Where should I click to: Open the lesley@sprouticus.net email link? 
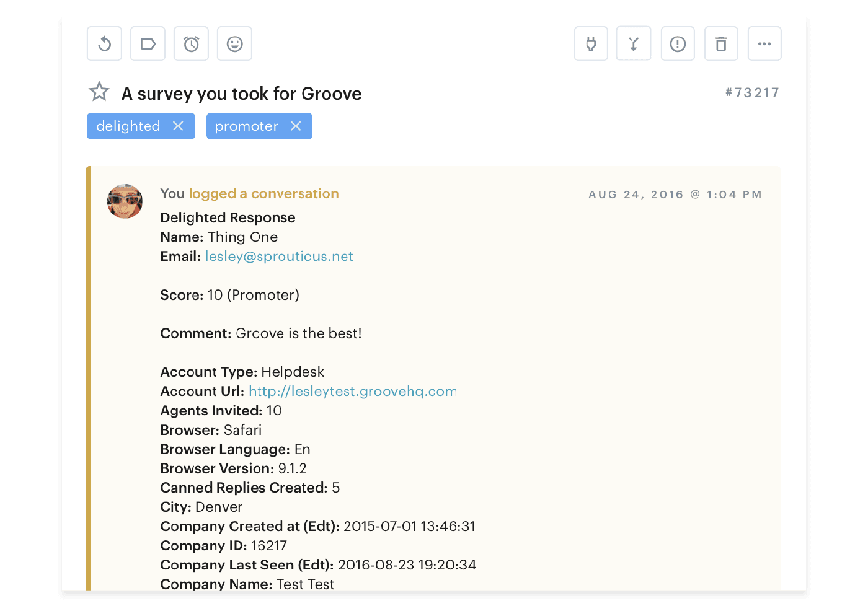click(279, 257)
